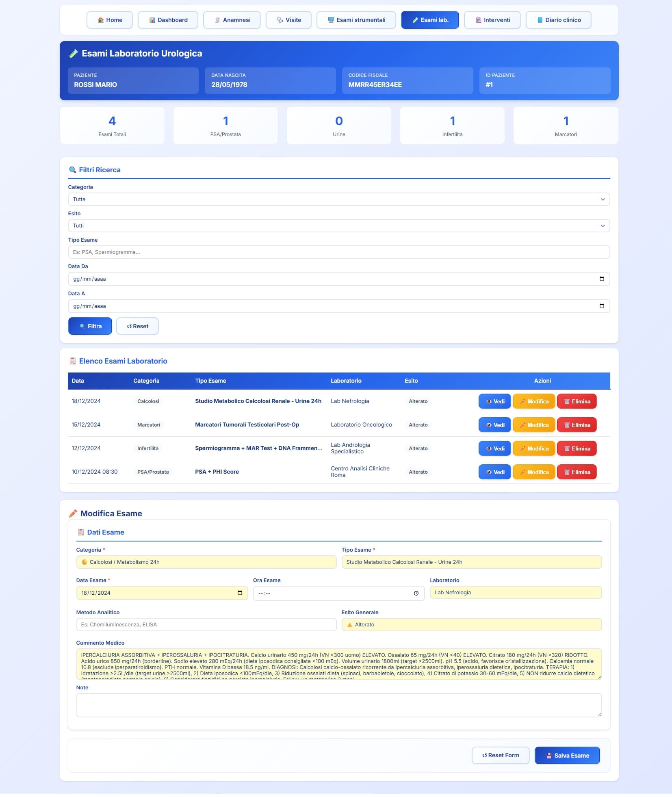Screen dimensions: 672x797
Task: Open the Esito Generale dropdown
Action: click(471, 624)
